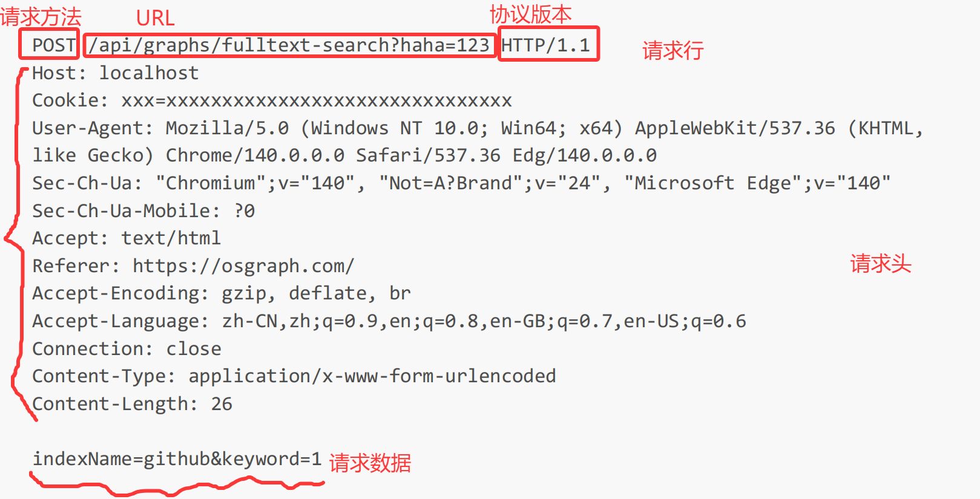The width and height of the screenshot is (980, 499).
Task: Click the Accept-Language header line
Action: coord(389,321)
